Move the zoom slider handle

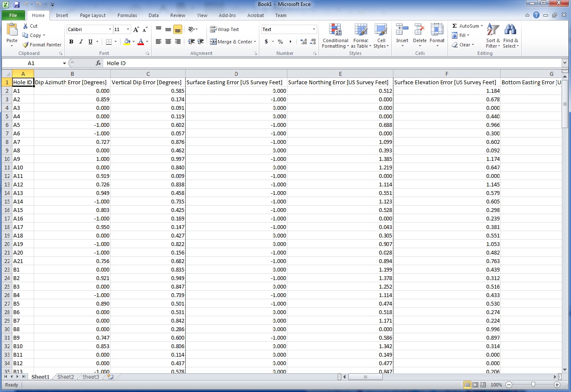coord(533,385)
